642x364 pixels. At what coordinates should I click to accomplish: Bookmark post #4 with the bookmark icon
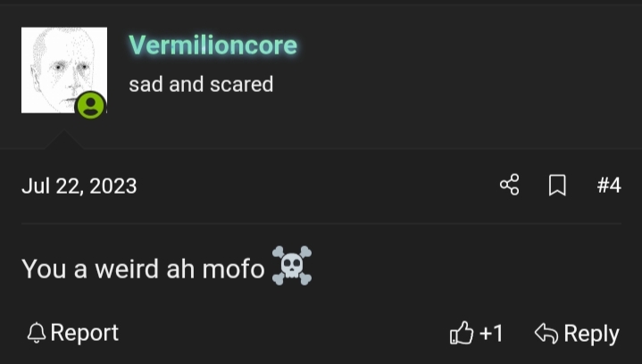pos(557,186)
